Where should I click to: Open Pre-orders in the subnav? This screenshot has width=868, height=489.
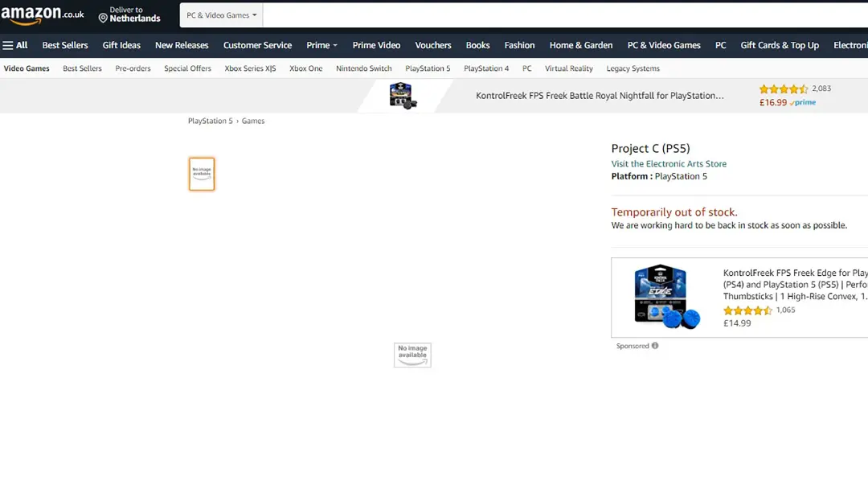133,68
